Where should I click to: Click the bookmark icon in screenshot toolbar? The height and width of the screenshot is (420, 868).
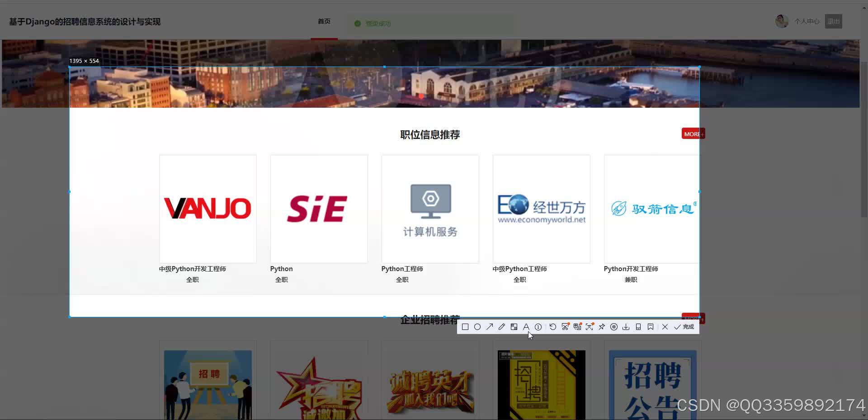pyautogui.click(x=651, y=327)
